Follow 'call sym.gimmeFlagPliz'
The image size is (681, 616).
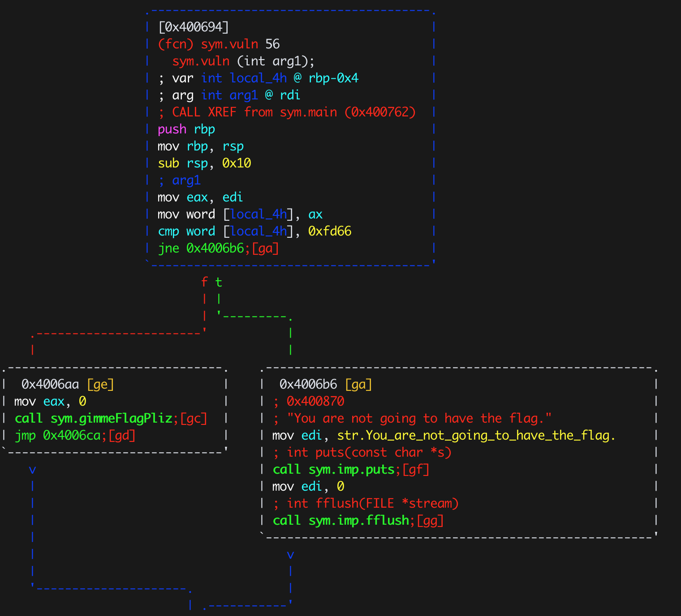point(94,418)
